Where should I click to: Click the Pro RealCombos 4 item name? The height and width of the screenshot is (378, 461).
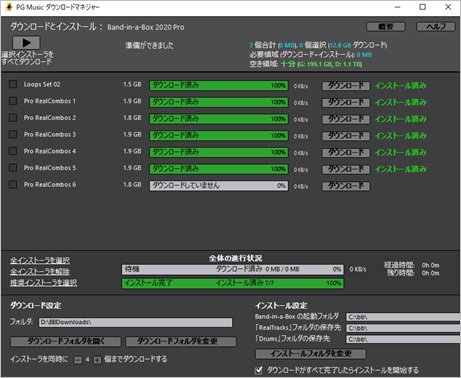click(50, 151)
